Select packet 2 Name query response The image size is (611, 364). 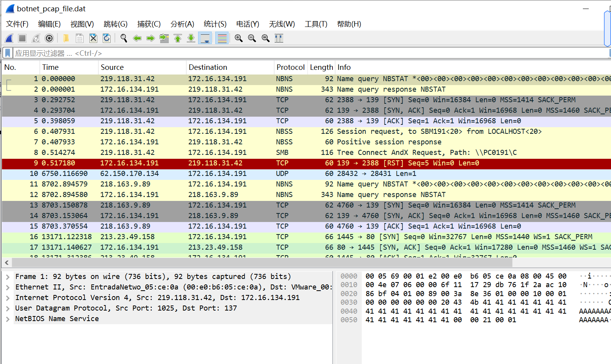306,89
